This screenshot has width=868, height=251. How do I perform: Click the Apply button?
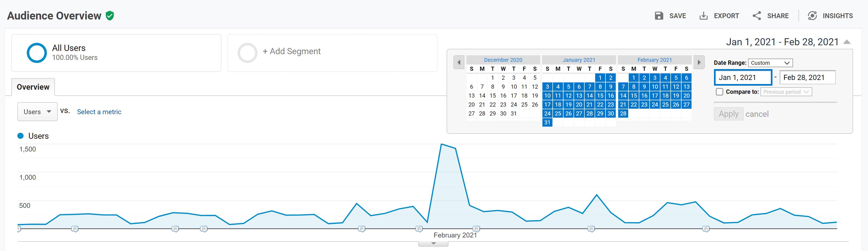pos(729,114)
